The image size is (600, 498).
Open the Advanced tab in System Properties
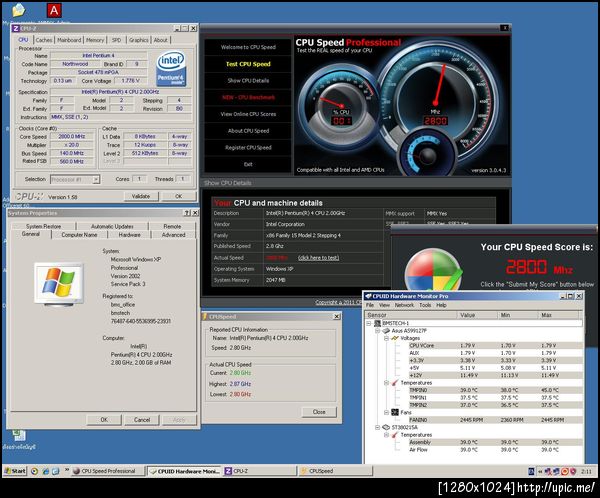click(173, 235)
